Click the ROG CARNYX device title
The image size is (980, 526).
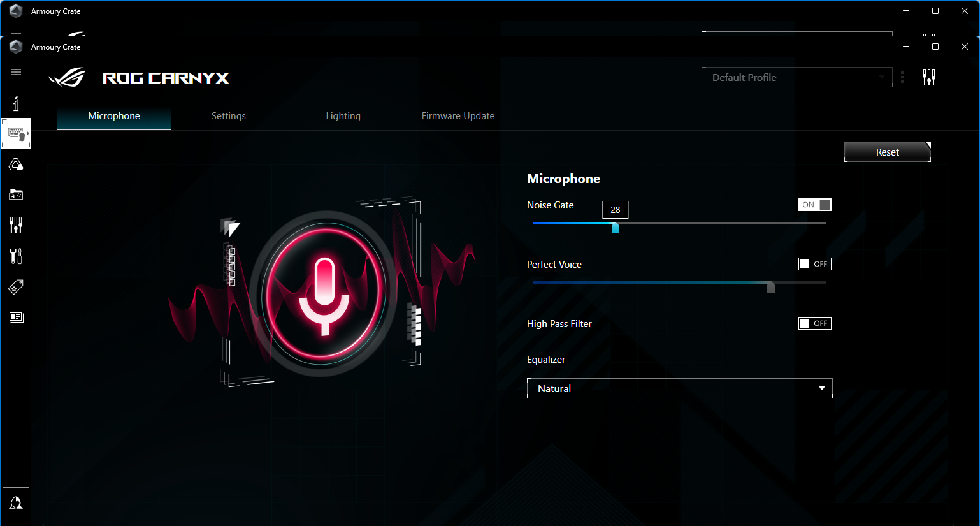tap(166, 78)
